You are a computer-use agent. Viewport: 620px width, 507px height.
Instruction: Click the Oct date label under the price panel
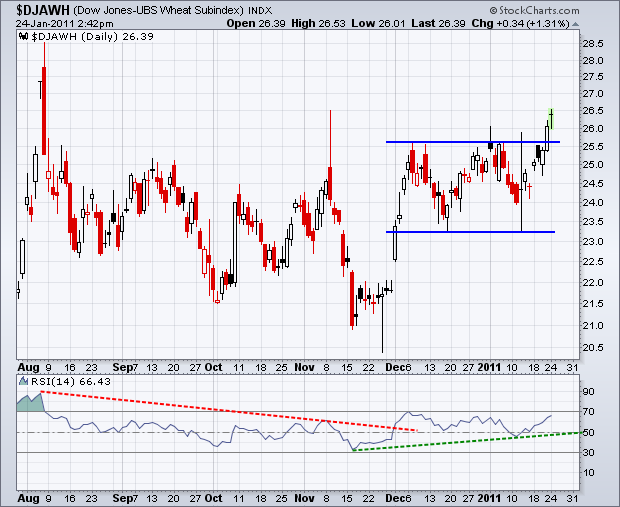[214, 367]
